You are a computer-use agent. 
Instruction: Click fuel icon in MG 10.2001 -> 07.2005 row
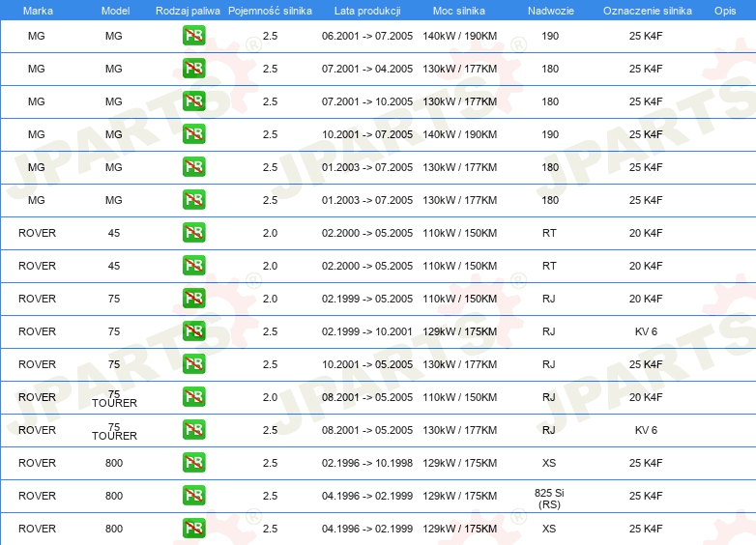[193, 135]
